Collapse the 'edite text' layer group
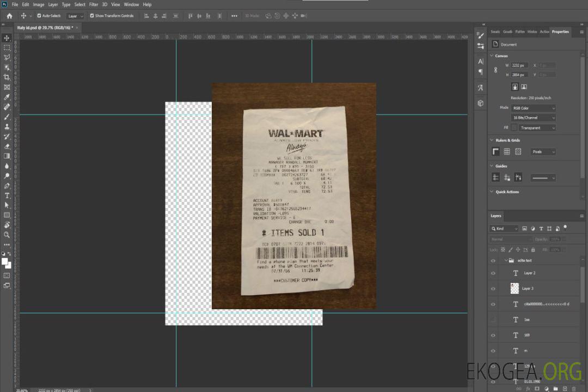Image resolution: width=588 pixels, height=392 pixels. click(x=506, y=260)
